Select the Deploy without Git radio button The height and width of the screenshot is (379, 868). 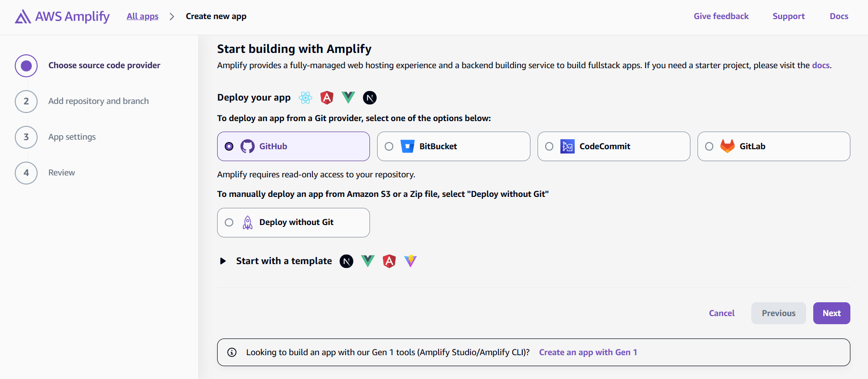point(229,223)
